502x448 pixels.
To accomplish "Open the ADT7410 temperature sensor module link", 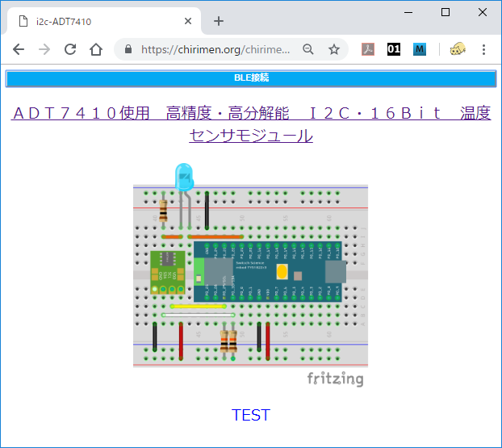I will 250,124.
